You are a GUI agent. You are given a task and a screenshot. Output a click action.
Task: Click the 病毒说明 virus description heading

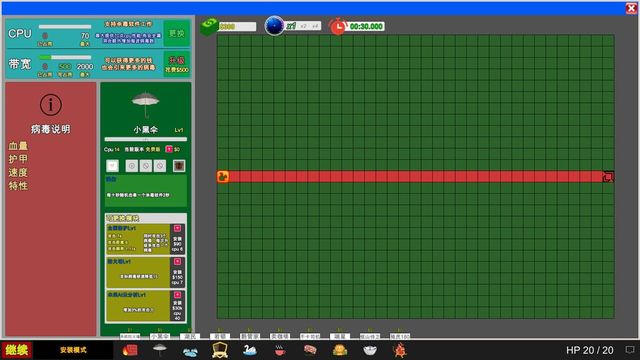point(51,129)
